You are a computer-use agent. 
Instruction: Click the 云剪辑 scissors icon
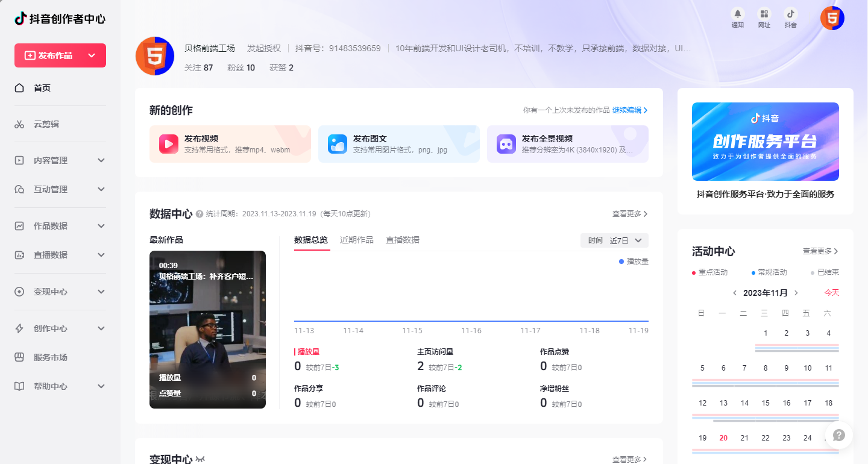tap(19, 124)
